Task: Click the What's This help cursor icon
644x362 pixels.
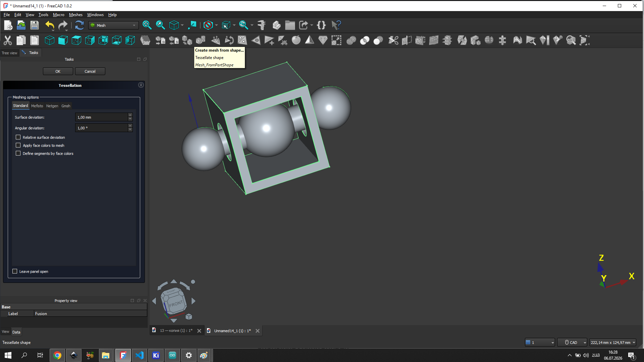Action: 336,25
